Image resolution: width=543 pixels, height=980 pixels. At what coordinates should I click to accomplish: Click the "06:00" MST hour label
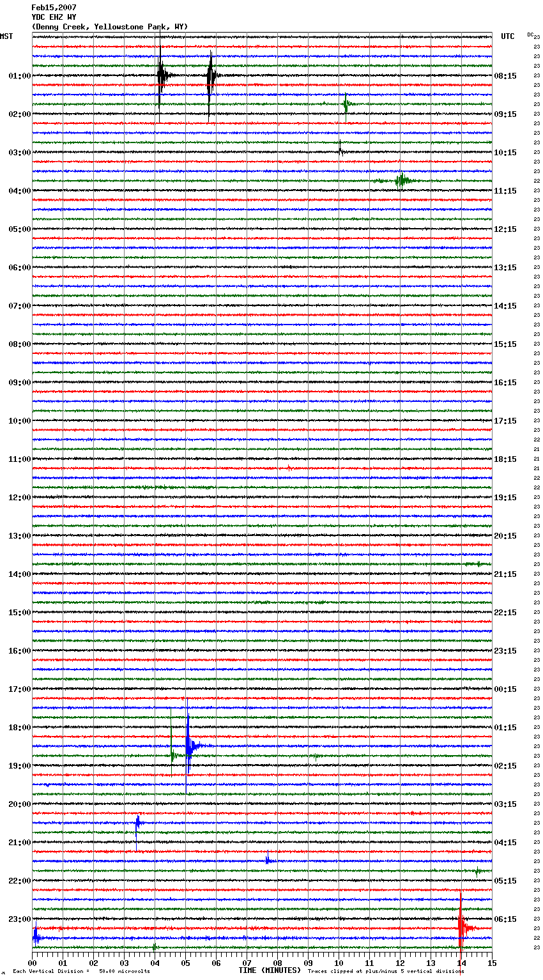click(x=20, y=268)
